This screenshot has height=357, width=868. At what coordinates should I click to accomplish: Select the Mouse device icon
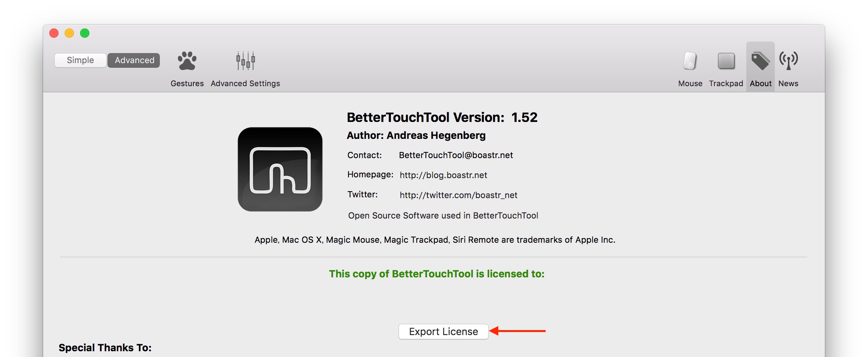coord(690,61)
